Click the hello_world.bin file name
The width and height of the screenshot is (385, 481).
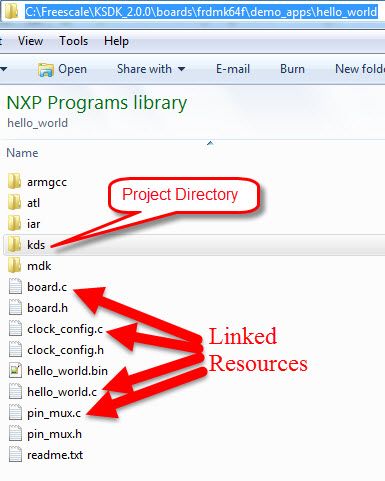tap(67, 371)
